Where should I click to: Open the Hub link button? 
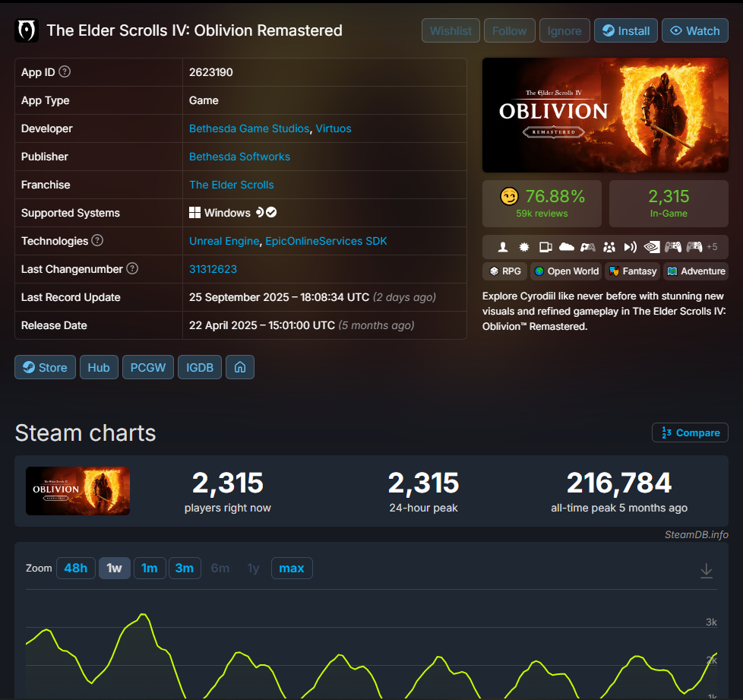(99, 367)
